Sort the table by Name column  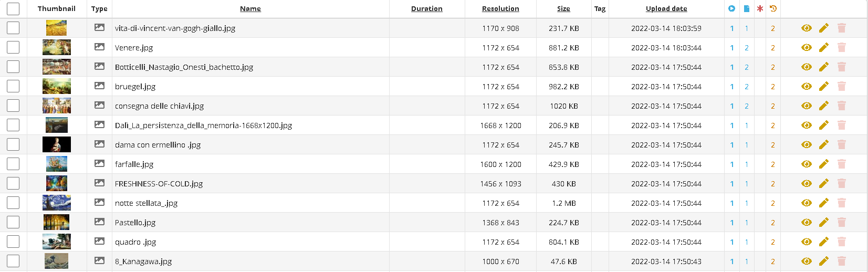point(250,8)
